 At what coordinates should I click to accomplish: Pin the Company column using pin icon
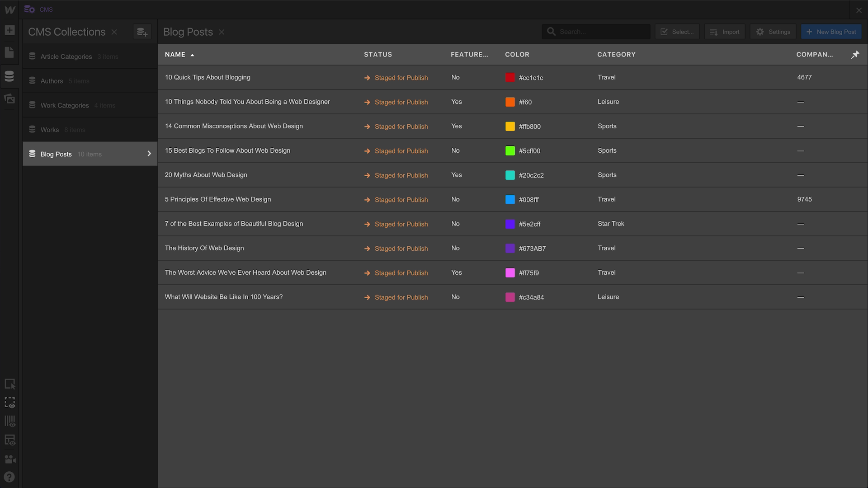pos(856,54)
